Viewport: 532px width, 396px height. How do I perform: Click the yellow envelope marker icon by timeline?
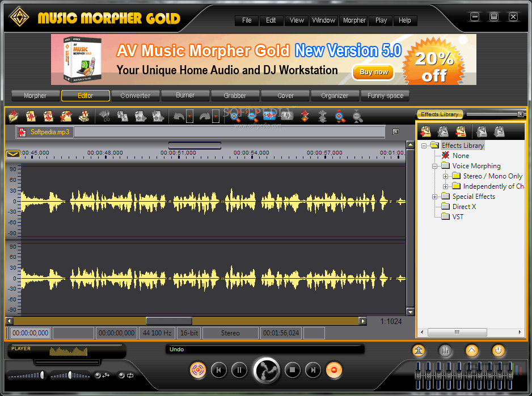[13, 154]
